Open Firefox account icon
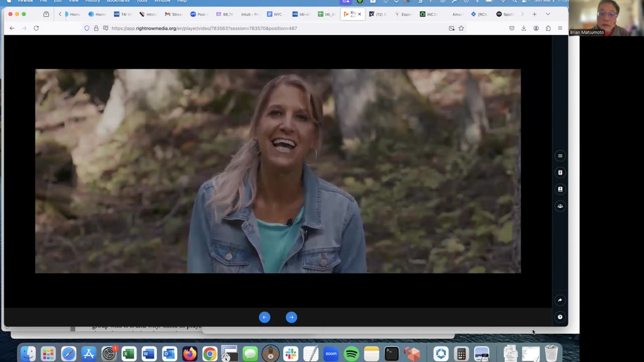The image size is (644, 362). (536, 28)
